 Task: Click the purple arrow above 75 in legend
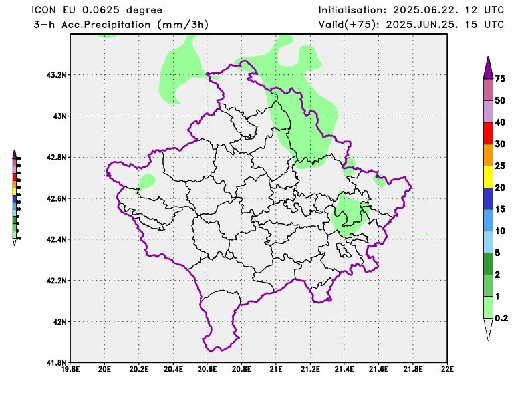point(488,68)
